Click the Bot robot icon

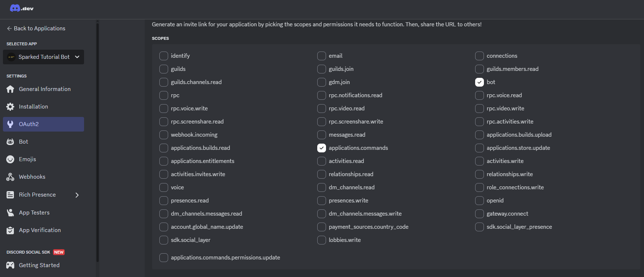click(10, 142)
